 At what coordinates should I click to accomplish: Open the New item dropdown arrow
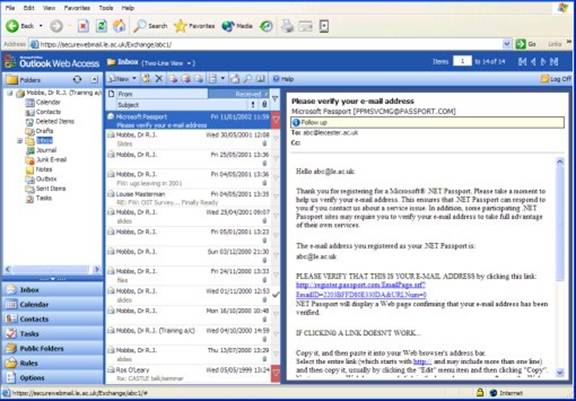(x=134, y=78)
